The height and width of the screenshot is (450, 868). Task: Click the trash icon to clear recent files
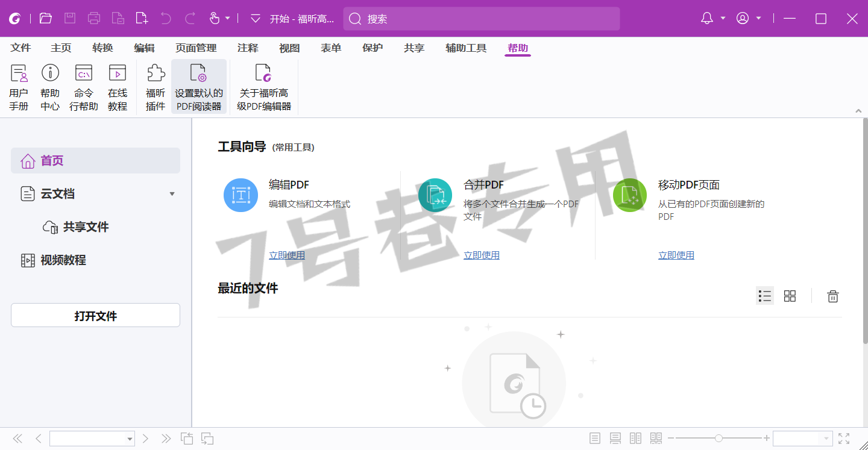pos(833,296)
